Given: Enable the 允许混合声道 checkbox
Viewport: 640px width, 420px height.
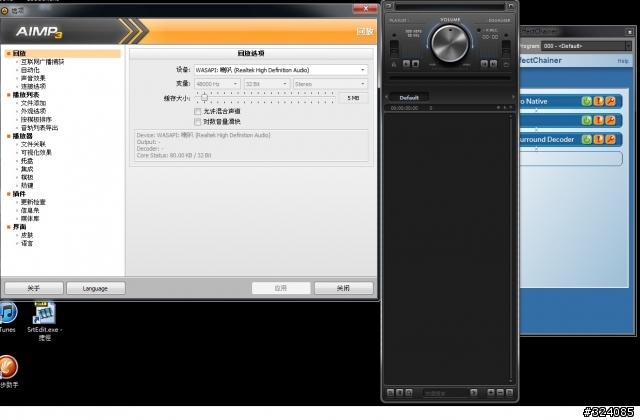Looking at the screenshot, I should coord(198,111).
